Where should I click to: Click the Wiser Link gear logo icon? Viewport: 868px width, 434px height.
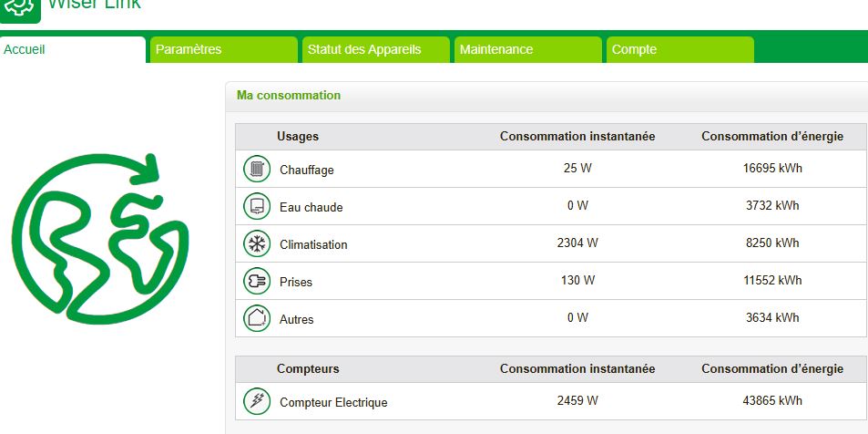click(x=19, y=9)
